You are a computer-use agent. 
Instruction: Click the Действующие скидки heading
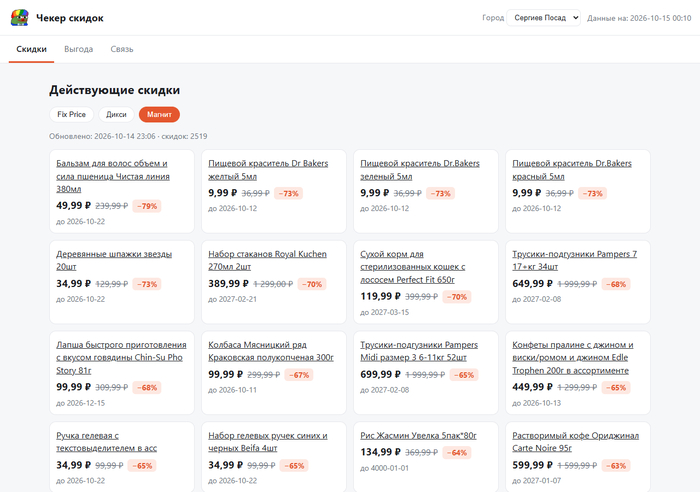[x=115, y=90]
